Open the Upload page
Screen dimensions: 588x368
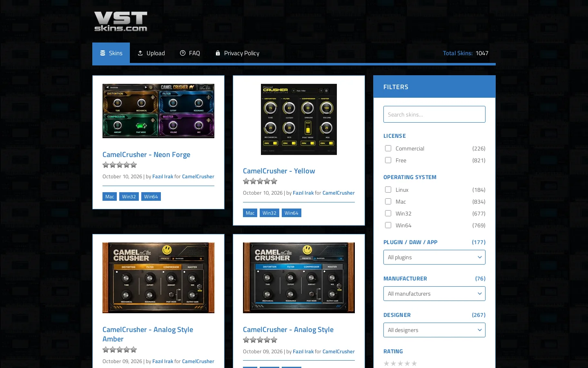151,53
